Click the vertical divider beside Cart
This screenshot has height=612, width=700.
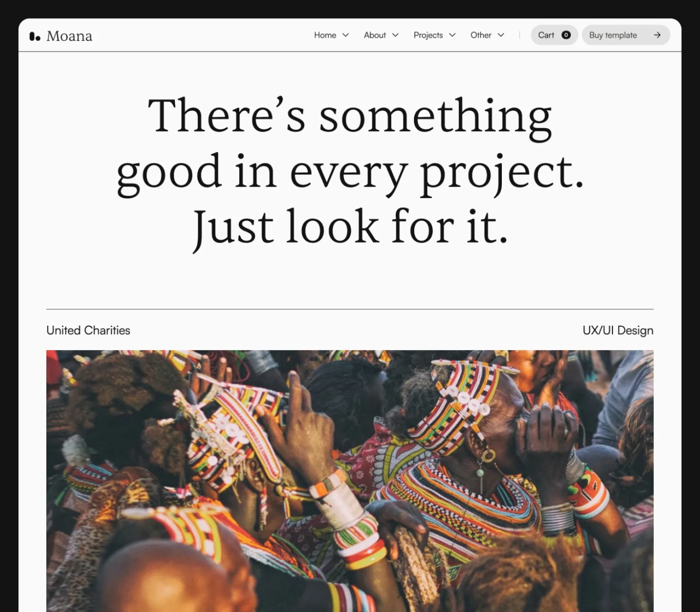pos(519,35)
